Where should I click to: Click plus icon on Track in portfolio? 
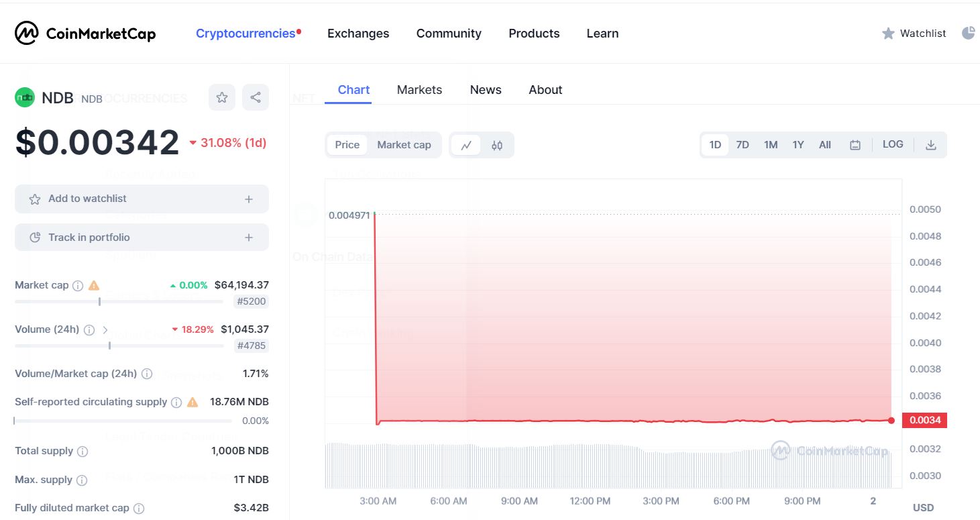(249, 238)
